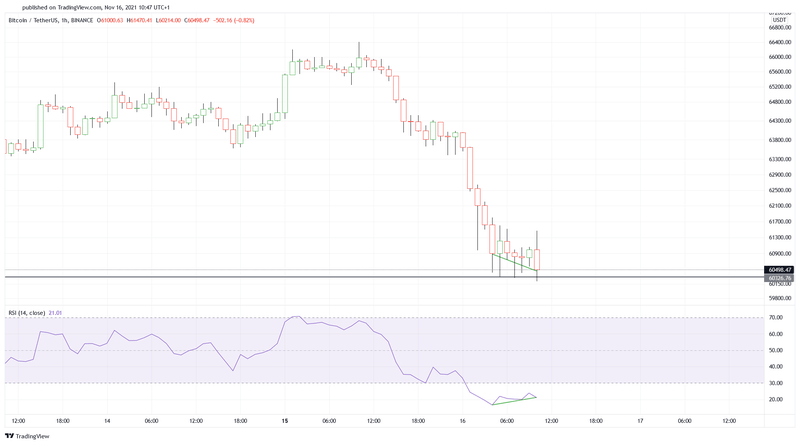Select the gray horizontal support line
Image resolution: width=800 pixels, height=444 pixels.
(x=384, y=277)
